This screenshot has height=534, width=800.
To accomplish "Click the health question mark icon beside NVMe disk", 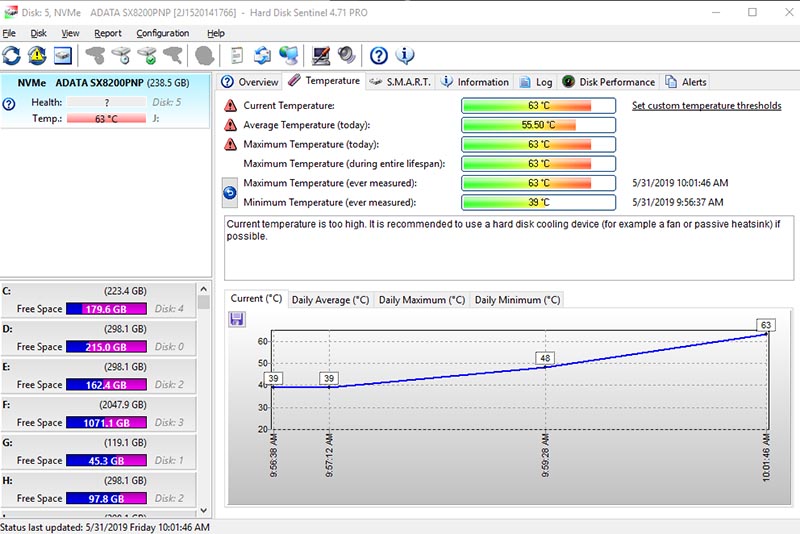I will coord(9,105).
